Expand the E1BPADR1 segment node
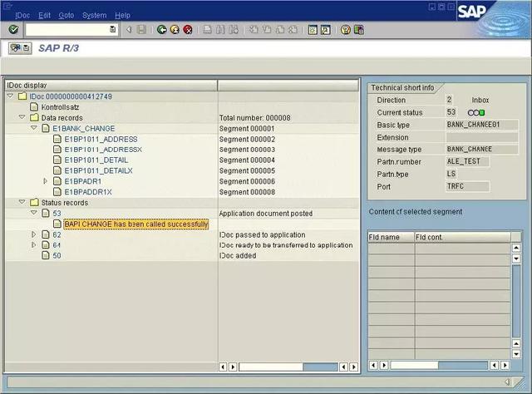 (45, 181)
